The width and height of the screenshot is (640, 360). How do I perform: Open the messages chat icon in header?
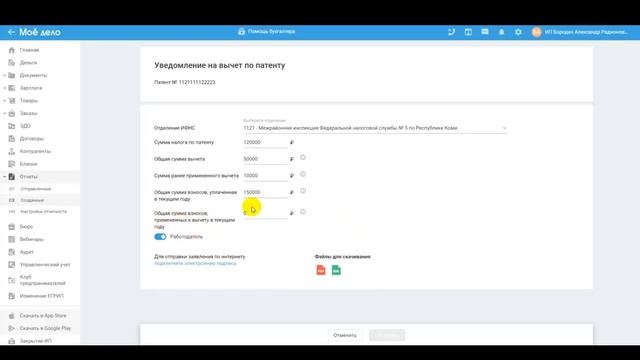click(485, 31)
